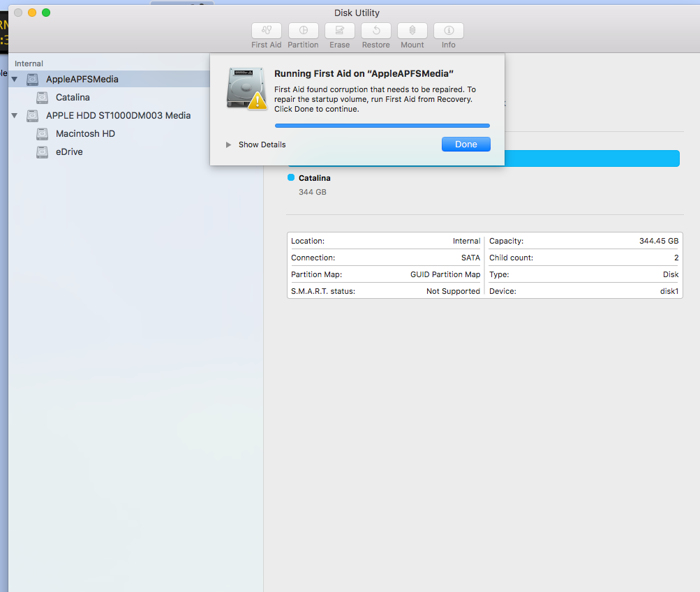Select AppleAPFSMedia in the sidebar
The width and height of the screenshot is (700, 592).
pos(110,79)
